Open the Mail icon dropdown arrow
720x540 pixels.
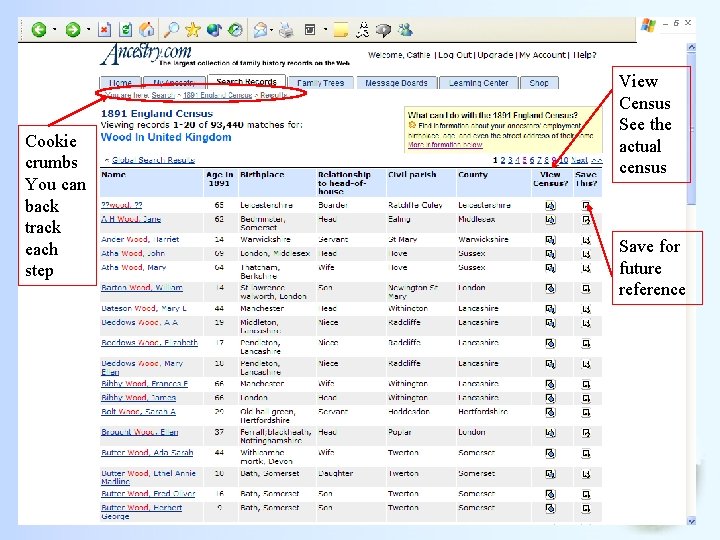point(272,30)
